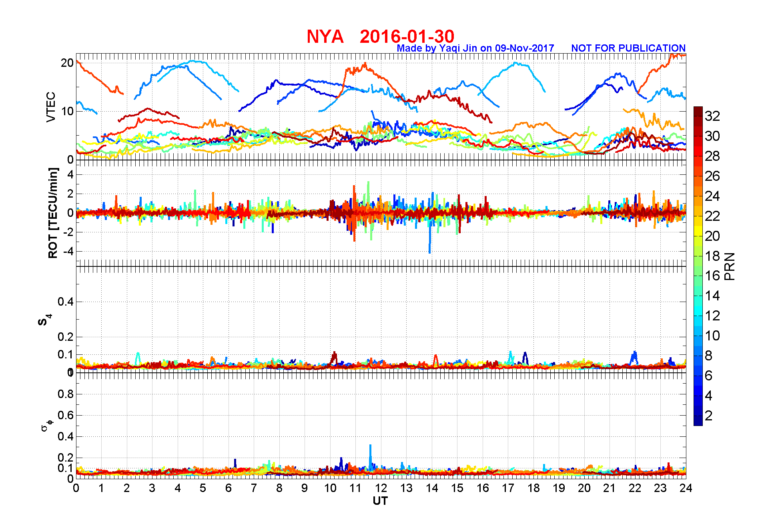Click PRN colorbar tick label '14'
This screenshot has height=532, width=762.
click(712, 296)
